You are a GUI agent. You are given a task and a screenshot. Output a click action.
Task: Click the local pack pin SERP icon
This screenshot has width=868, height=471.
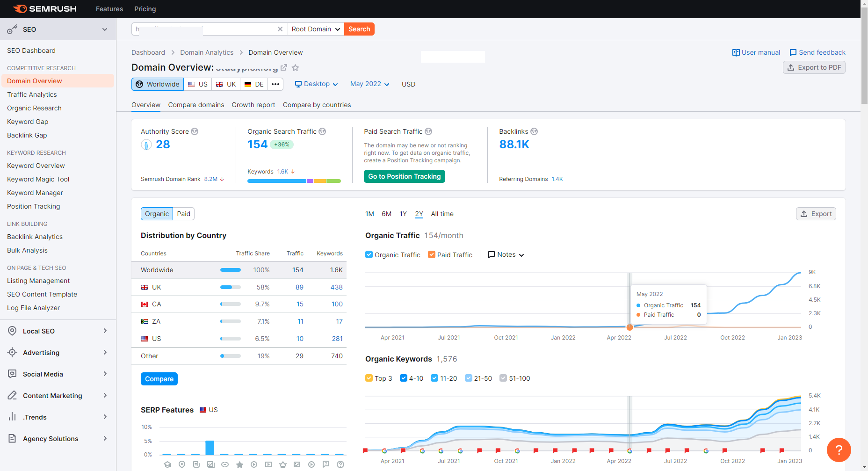(182, 464)
